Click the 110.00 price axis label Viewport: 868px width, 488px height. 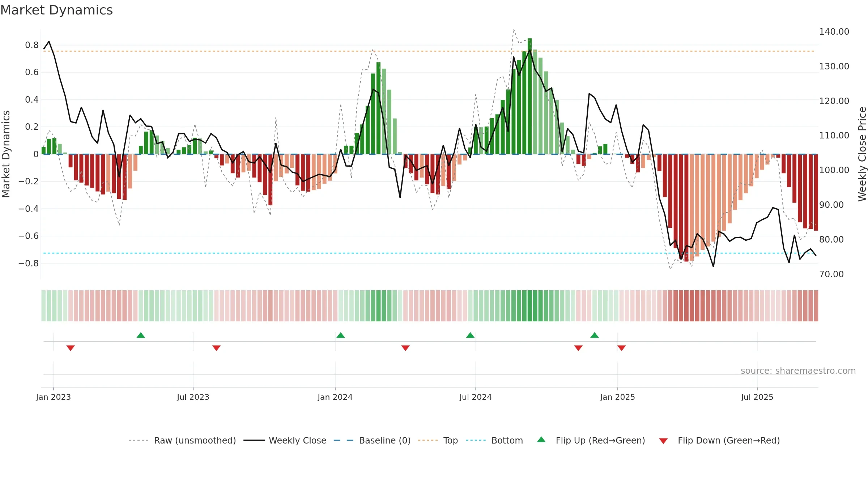(x=834, y=136)
